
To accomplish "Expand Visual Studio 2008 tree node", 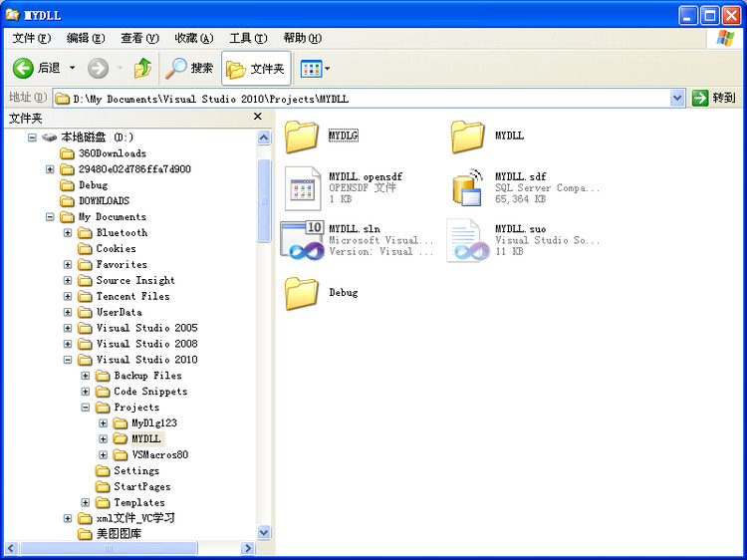I will (68, 344).
